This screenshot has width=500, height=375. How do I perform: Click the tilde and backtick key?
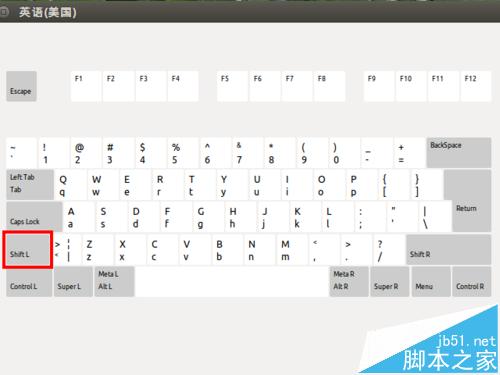(21, 153)
